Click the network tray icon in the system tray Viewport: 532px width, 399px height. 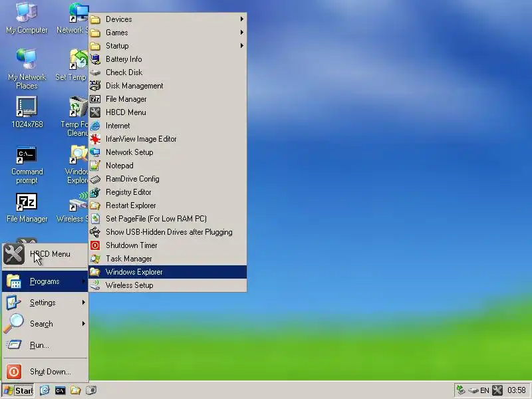(x=461, y=390)
